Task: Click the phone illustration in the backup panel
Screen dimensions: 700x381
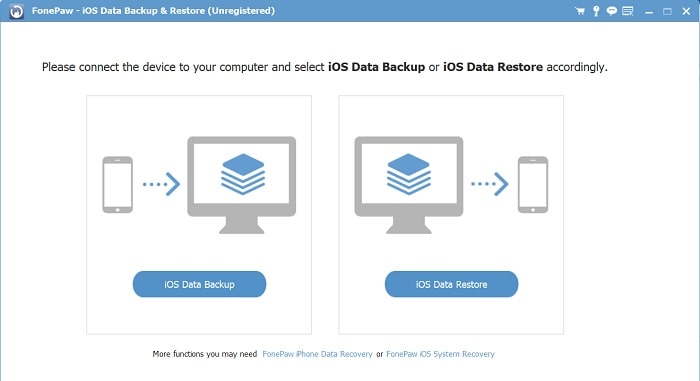Action: (x=117, y=184)
